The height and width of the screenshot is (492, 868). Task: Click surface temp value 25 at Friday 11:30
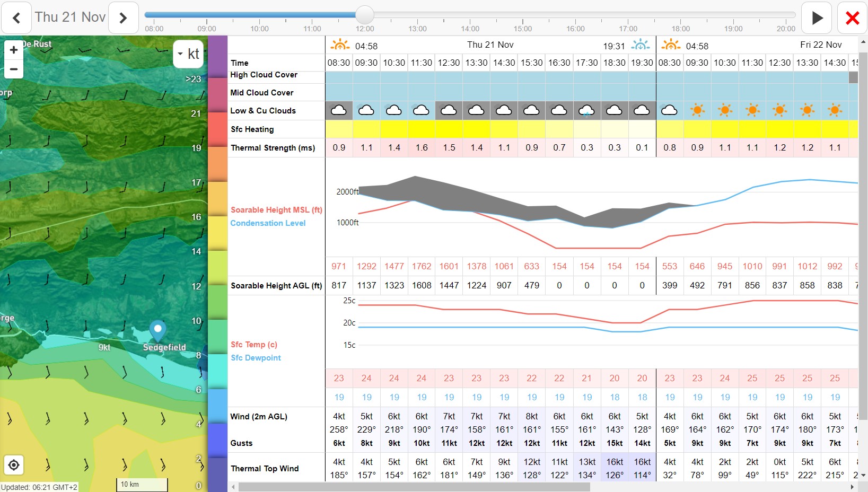[752, 378]
